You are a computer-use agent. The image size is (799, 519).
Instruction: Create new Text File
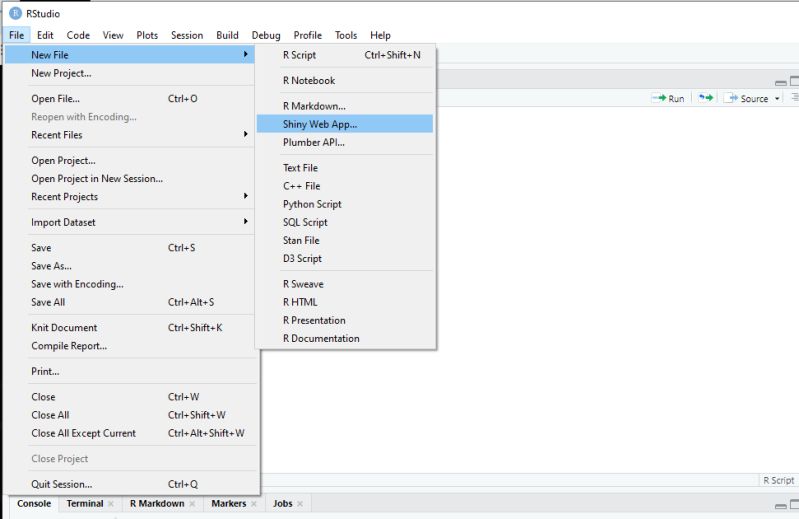345,168
